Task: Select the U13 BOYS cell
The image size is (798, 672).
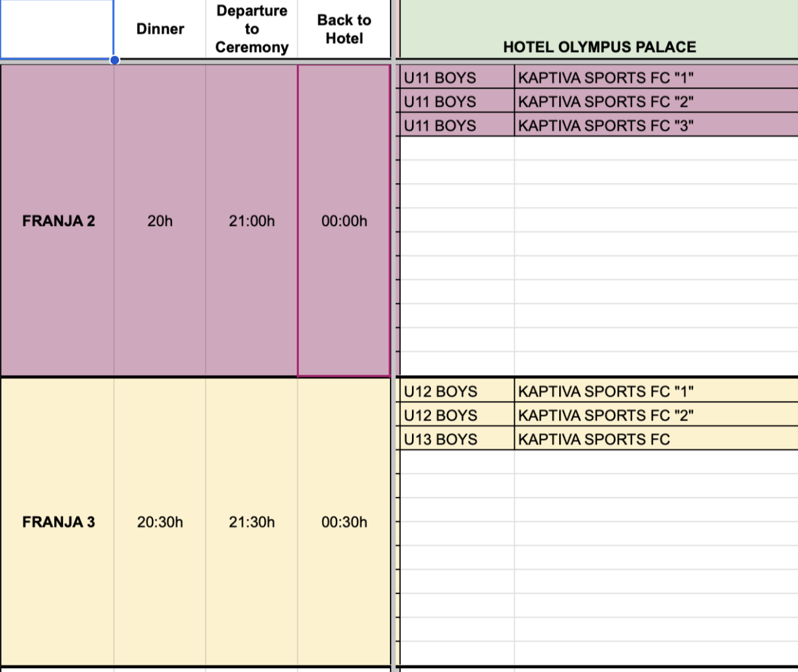Action: click(x=457, y=439)
